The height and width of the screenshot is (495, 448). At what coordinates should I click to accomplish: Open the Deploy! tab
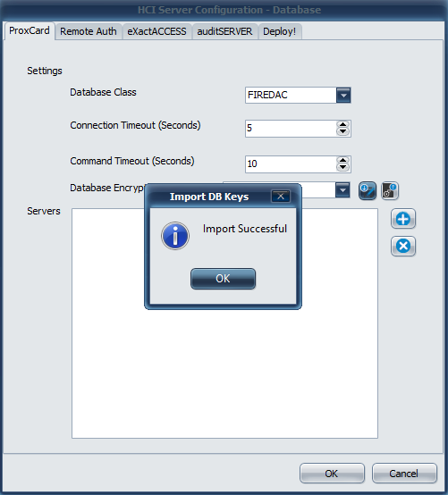click(x=280, y=31)
